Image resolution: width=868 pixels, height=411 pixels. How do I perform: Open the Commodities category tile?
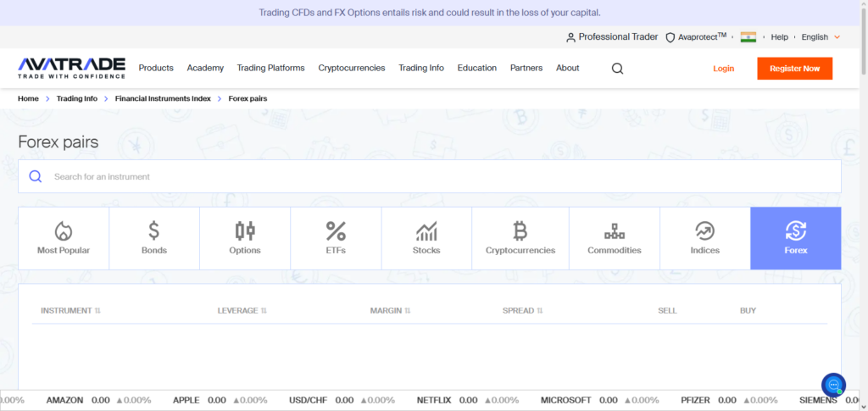point(615,238)
